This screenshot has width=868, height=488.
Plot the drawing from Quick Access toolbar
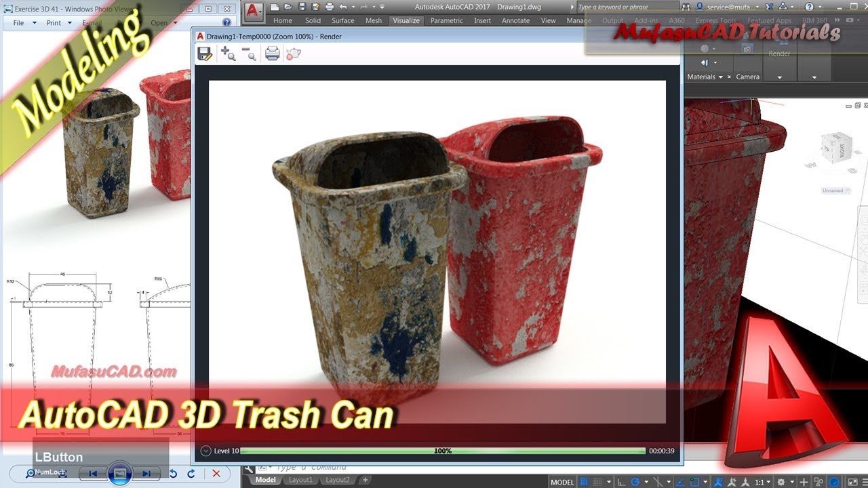pyautogui.click(x=330, y=7)
